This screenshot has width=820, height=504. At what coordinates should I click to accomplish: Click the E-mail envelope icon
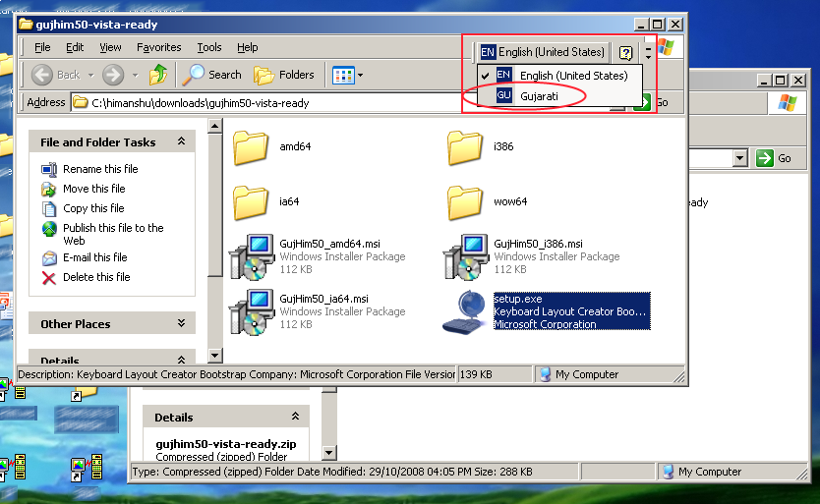tap(49, 257)
